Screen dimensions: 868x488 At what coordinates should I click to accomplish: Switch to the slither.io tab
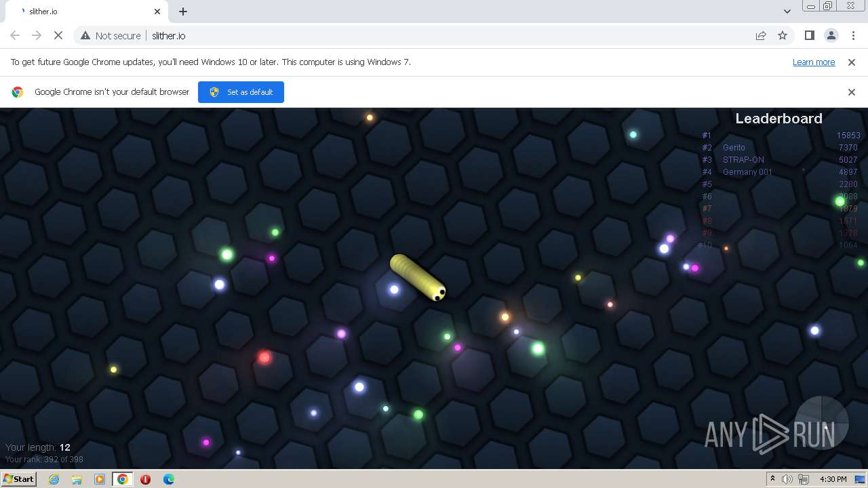click(x=88, y=12)
